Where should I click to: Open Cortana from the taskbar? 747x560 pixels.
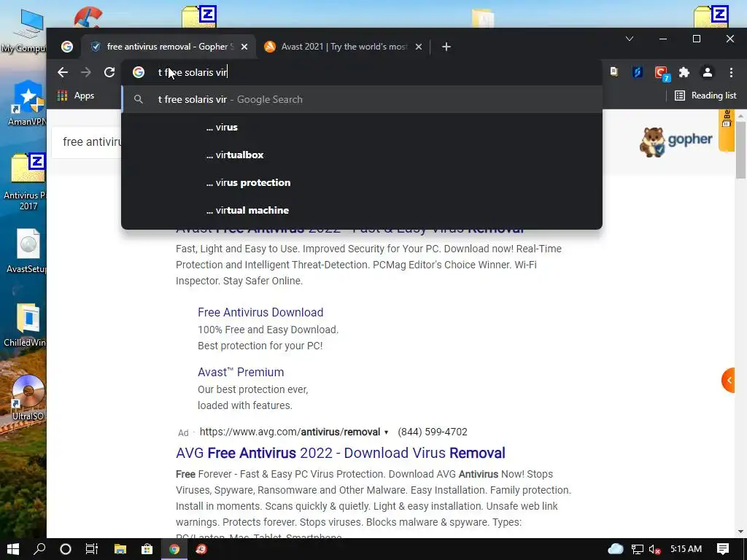tap(65, 549)
